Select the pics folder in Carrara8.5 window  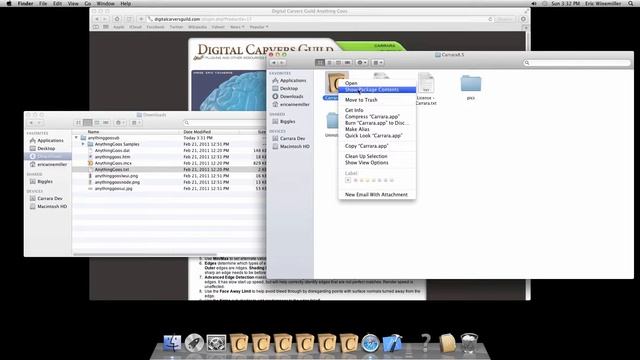[x=471, y=84]
